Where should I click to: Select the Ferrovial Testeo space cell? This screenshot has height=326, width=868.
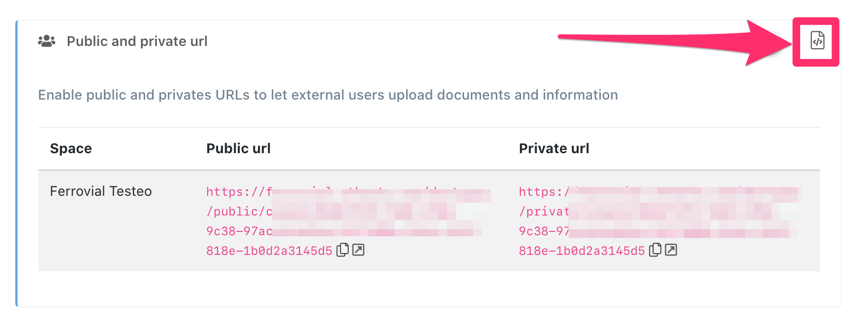click(x=101, y=191)
